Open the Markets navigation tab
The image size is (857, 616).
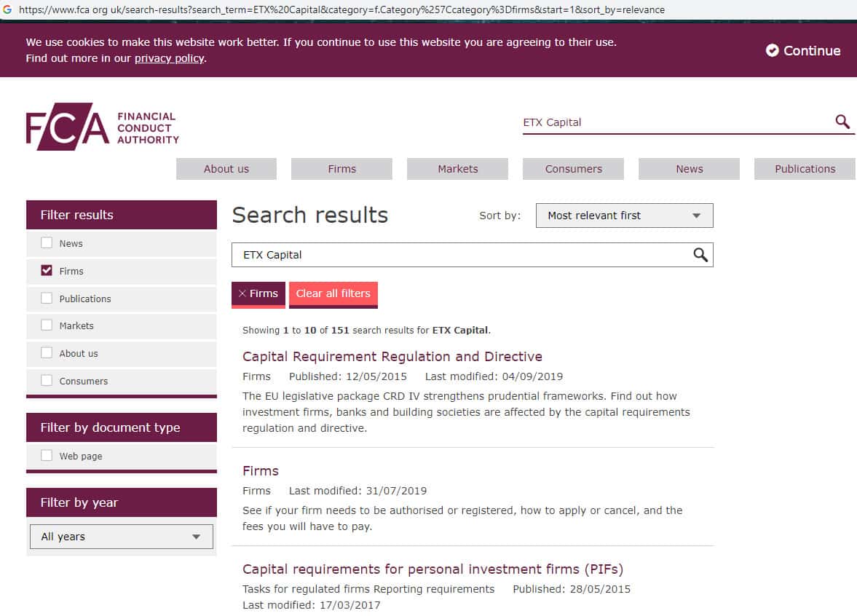[457, 169]
